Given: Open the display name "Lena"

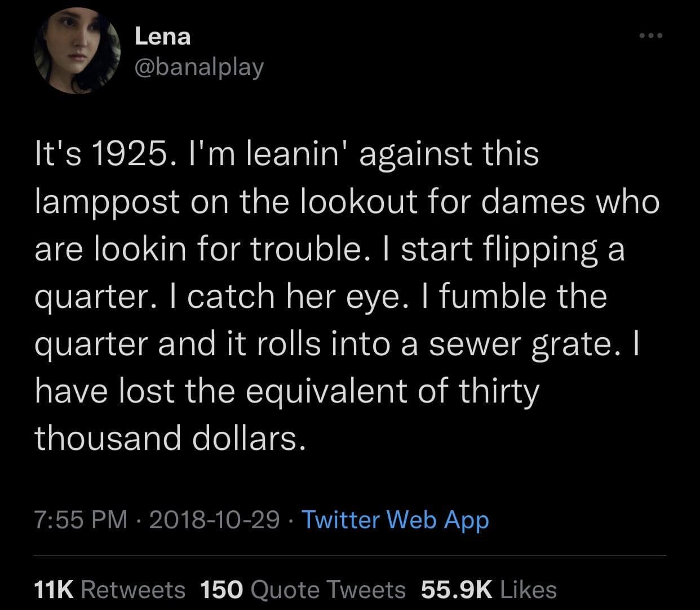Looking at the screenshot, I should [162, 37].
